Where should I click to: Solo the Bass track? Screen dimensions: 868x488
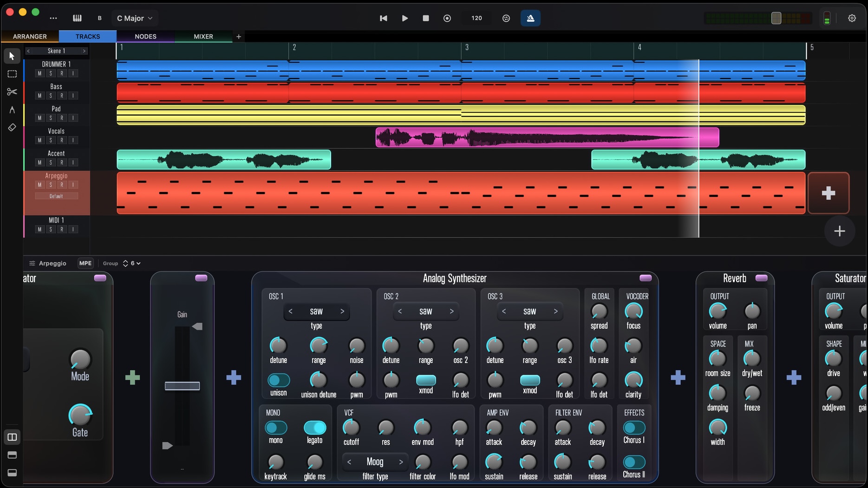pyautogui.click(x=51, y=96)
